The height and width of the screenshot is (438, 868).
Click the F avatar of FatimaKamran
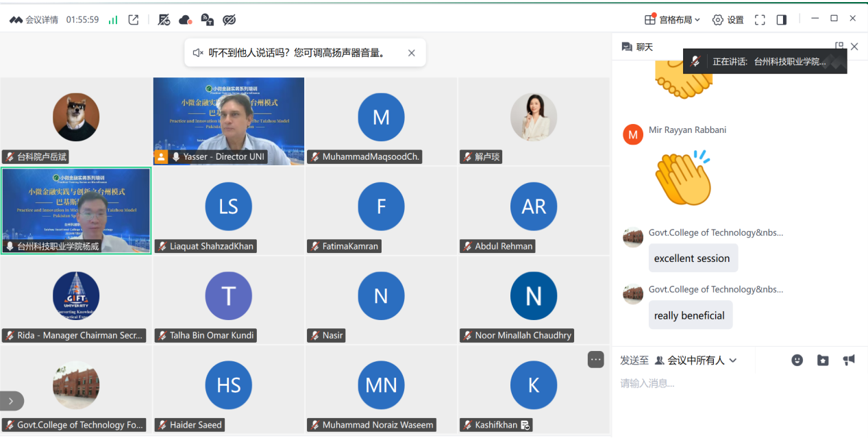coord(381,206)
